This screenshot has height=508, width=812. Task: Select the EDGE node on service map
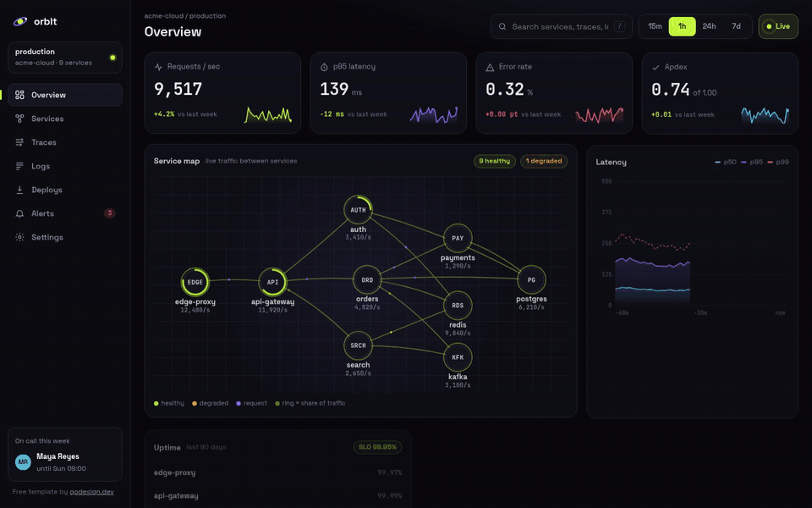click(x=195, y=282)
